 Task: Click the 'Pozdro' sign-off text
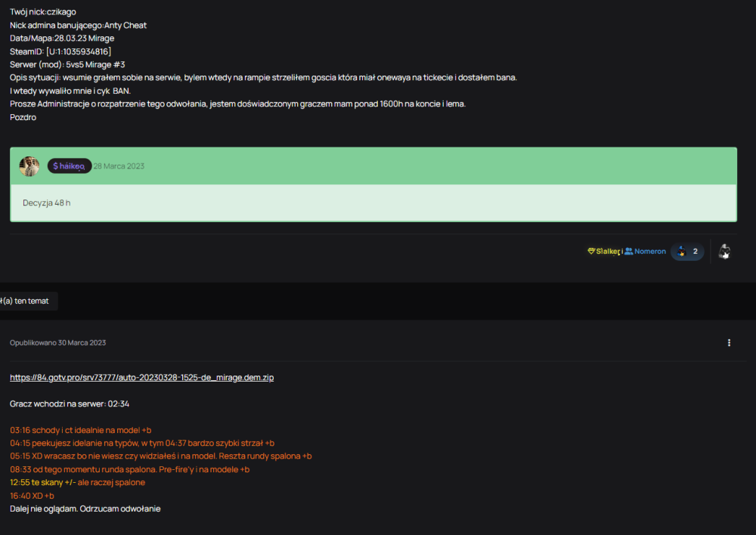23,117
